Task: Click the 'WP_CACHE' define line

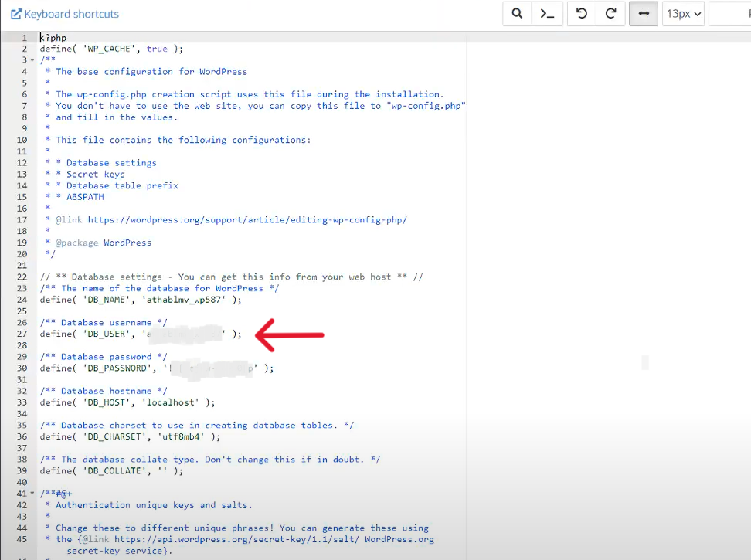Action: coord(111,49)
